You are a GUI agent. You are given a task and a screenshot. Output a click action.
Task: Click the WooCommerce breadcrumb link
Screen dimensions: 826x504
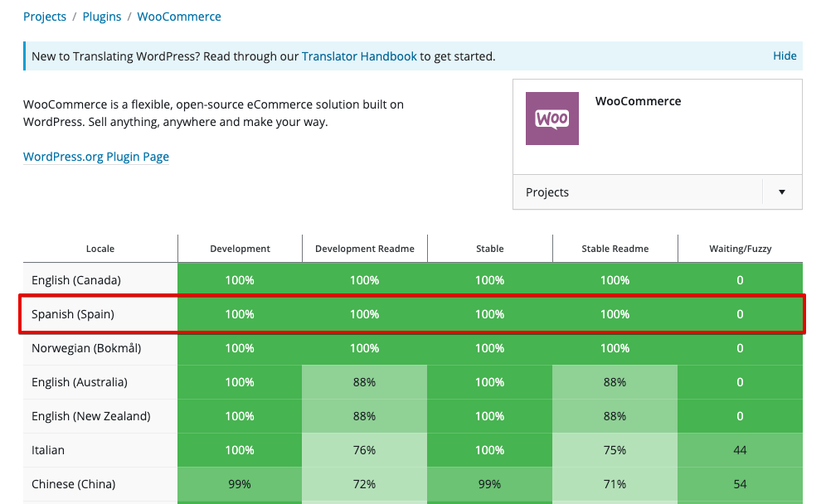(x=179, y=17)
